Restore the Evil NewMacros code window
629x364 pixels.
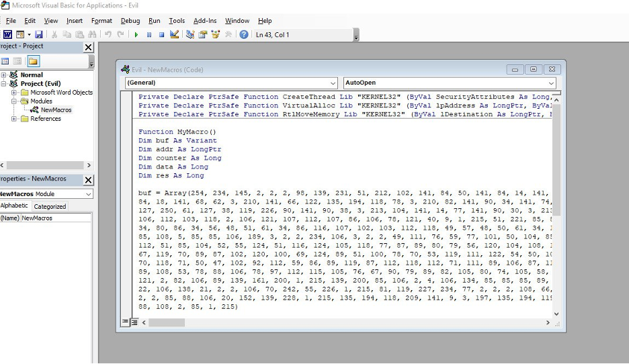point(533,70)
